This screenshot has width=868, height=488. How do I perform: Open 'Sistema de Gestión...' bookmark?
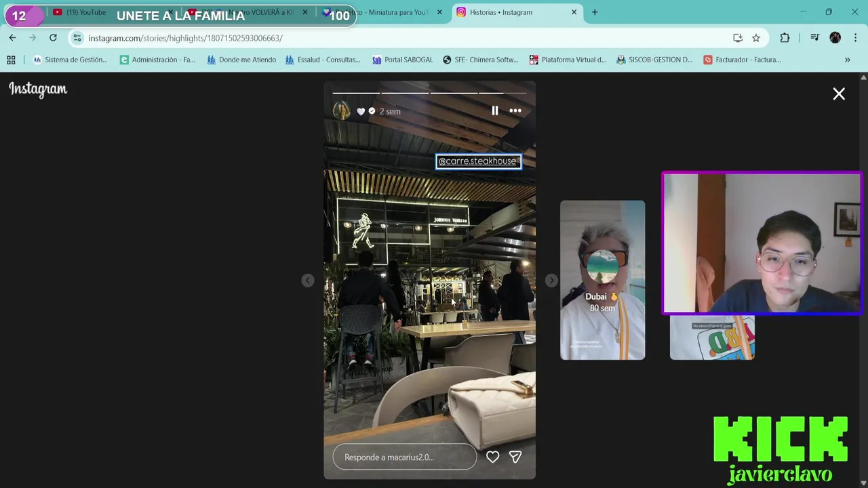70,60
